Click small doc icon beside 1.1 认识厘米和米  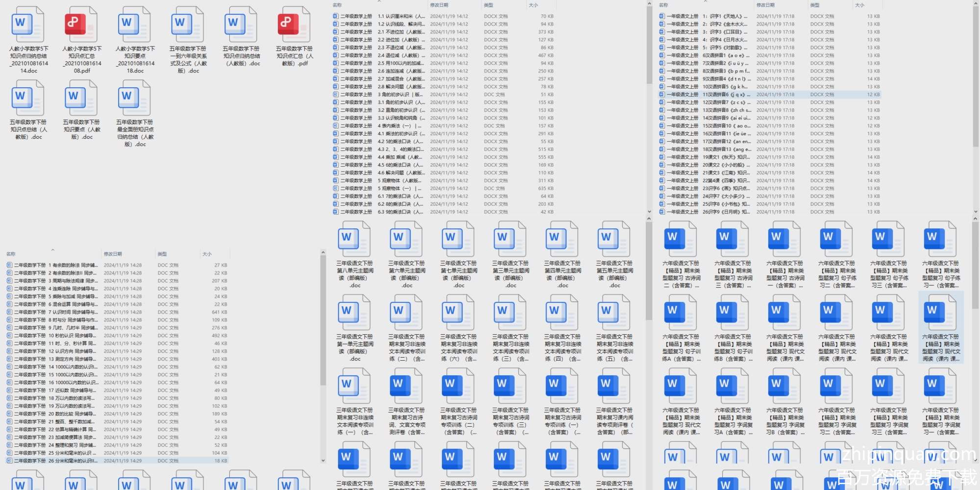[x=336, y=16]
